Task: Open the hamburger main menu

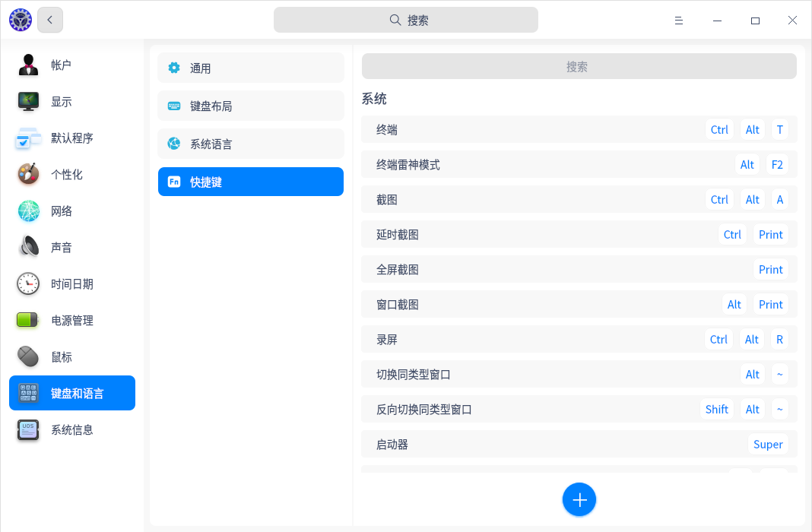Action: (679, 21)
